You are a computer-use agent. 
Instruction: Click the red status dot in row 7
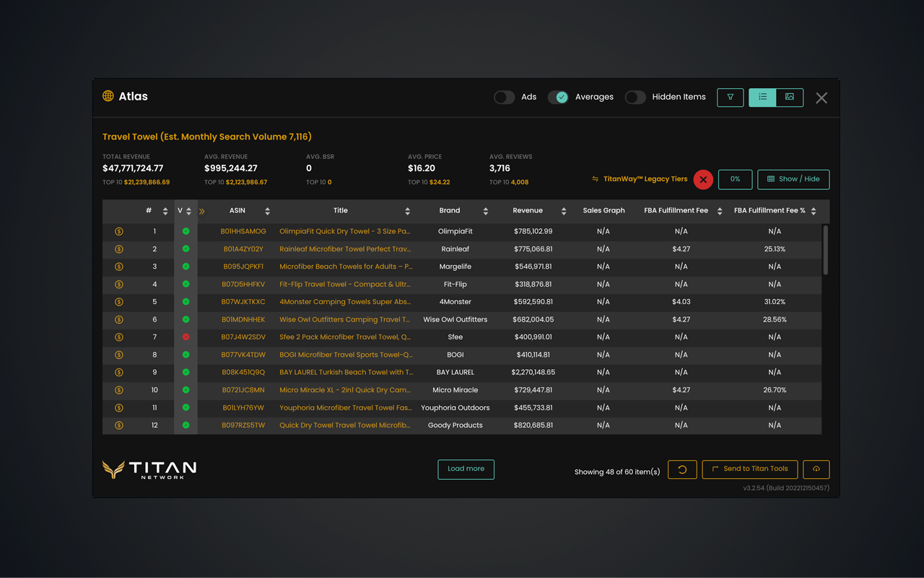click(186, 337)
